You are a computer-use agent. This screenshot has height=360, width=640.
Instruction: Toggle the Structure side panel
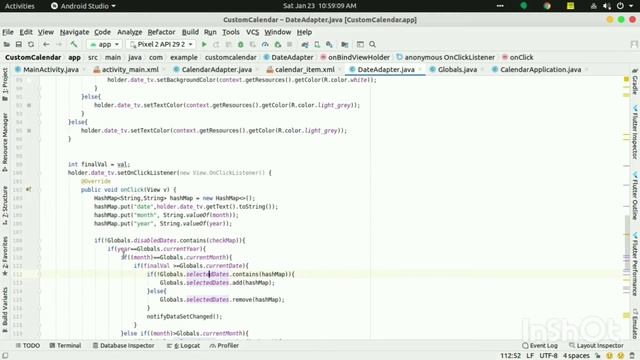click(x=5, y=205)
